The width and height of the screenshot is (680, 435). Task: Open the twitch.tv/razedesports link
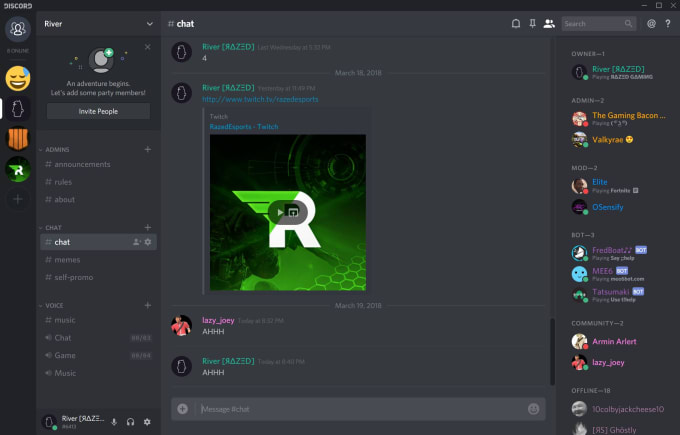260,99
